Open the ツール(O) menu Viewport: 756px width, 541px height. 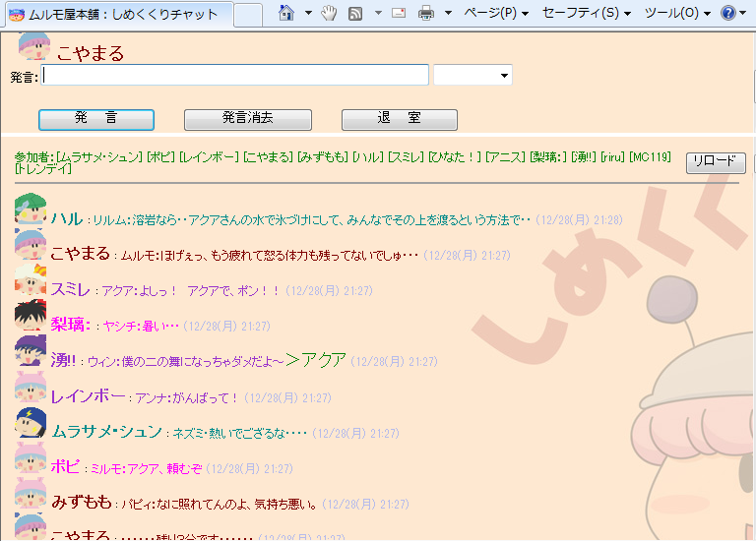[677, 13]
